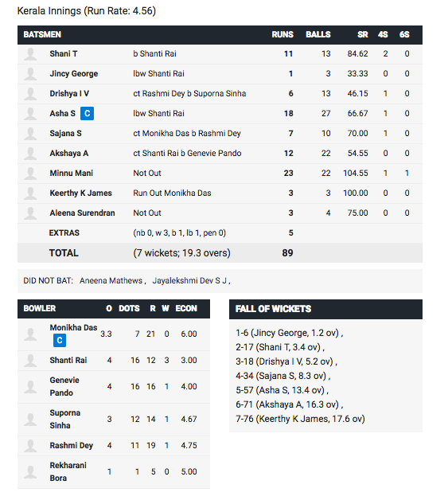Select Aneena Mathews in did not bat list
Screen dimensions: 448x504
(111, 280)
